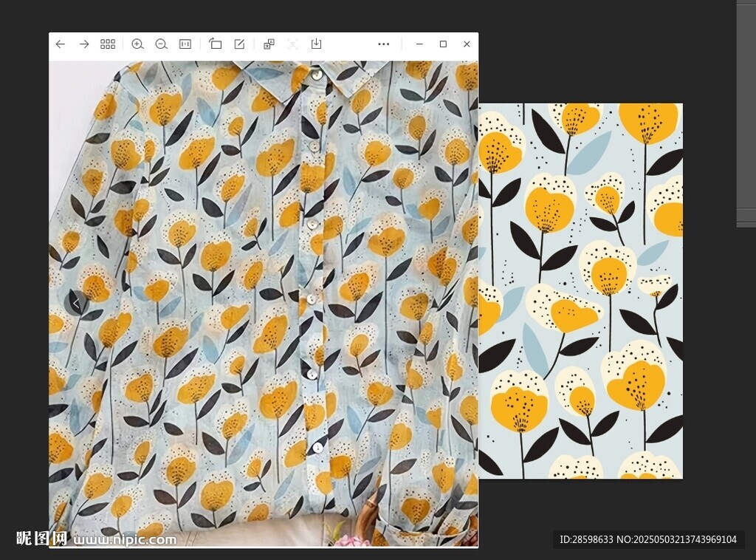Click the greyed-out scan icon in toolbar
756x560 pixels.
click(x=292, y=44)
